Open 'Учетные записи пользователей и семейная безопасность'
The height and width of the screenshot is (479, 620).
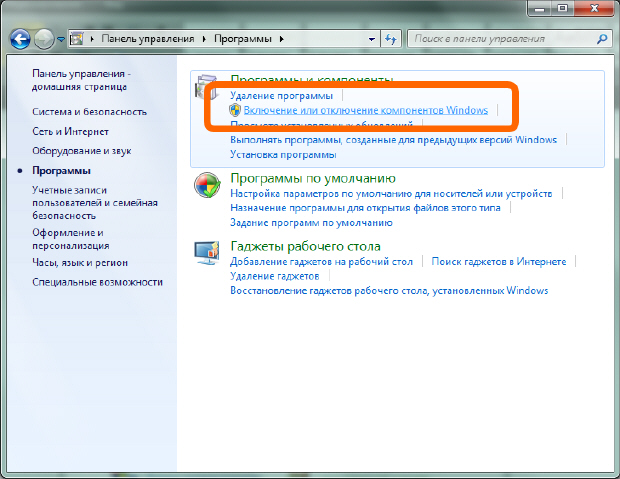coord(95,203)
